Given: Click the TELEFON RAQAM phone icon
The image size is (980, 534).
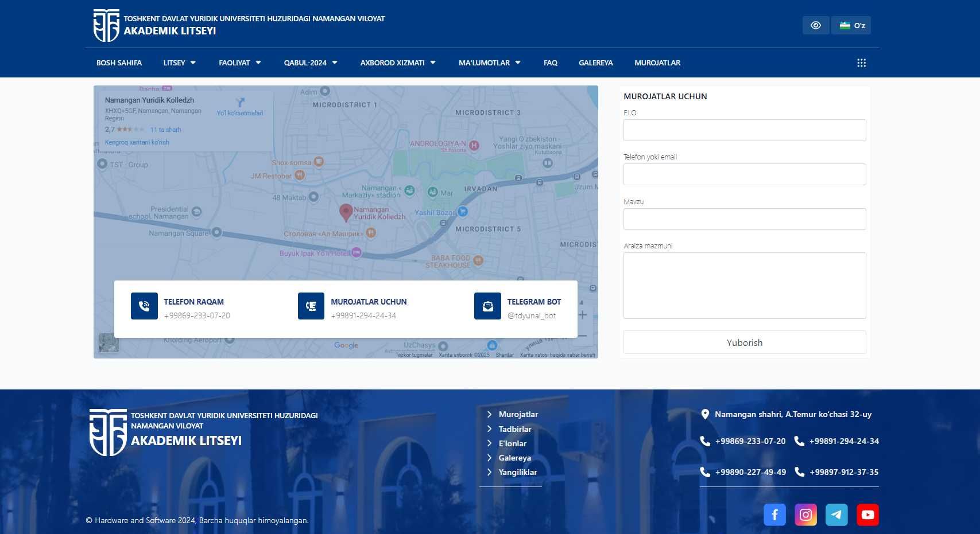Looking at the screenshot, I should pos(144,306).
